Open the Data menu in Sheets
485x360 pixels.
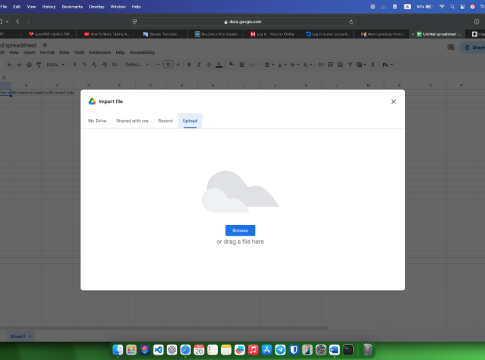point(64,52)
